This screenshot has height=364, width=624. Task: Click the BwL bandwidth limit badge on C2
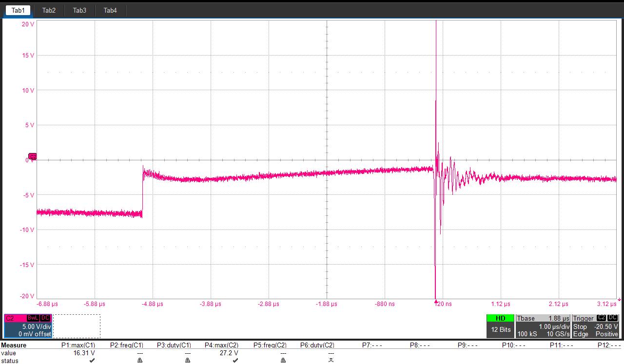pos(33,318)
